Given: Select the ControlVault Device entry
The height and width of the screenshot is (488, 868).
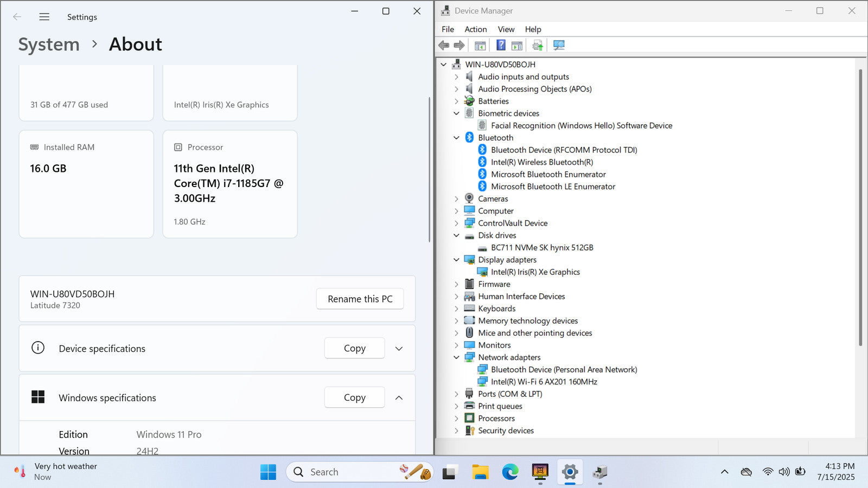Looking at the screenshot, I should tap(513, 223).
